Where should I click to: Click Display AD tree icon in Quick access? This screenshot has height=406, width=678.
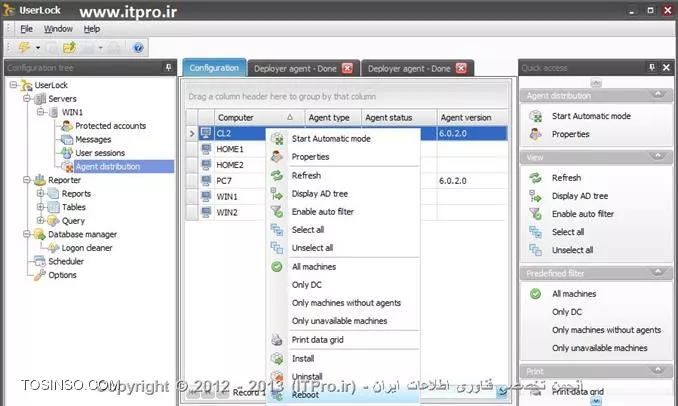tap(535, 196)
